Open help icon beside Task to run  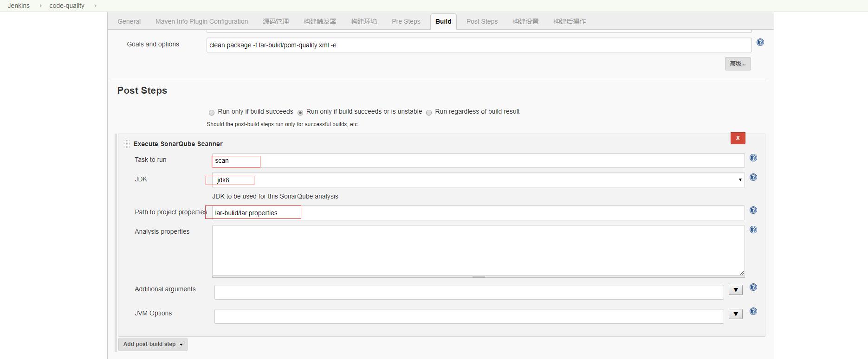pyautogui.click(x=753, y=158)
